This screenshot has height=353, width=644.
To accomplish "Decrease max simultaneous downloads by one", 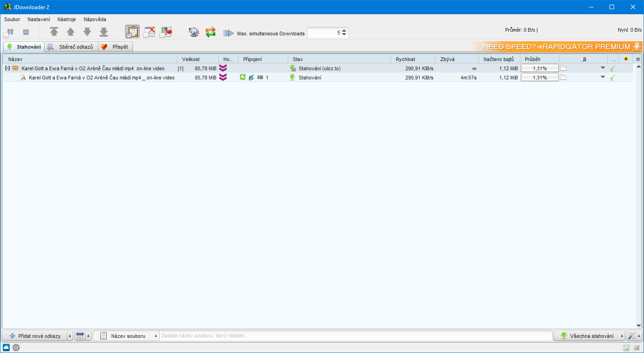I will tap(344, 35).
